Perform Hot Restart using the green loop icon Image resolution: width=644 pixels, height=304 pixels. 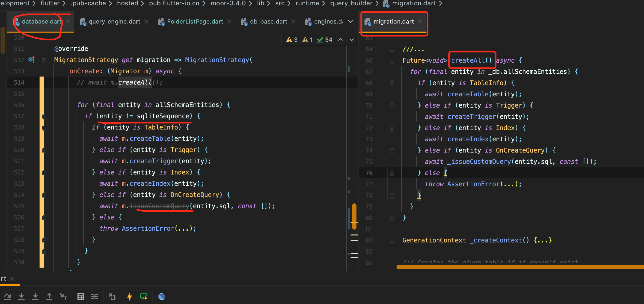[x=143, y=296]
